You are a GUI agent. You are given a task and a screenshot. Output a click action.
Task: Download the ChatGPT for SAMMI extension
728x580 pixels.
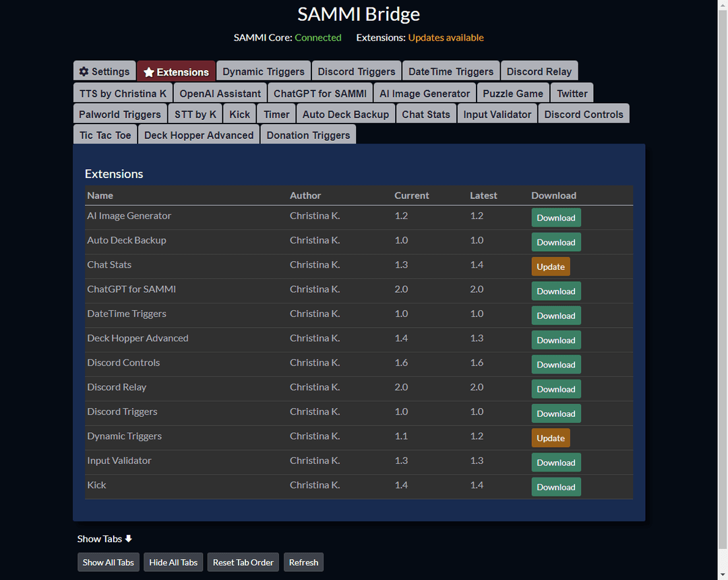(x=555, y=291)
